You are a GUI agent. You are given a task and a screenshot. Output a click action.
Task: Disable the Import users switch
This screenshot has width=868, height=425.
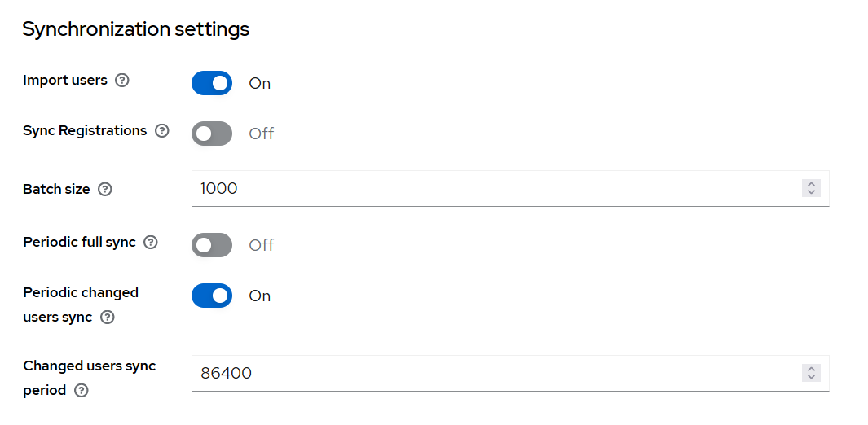click(212, 83)
